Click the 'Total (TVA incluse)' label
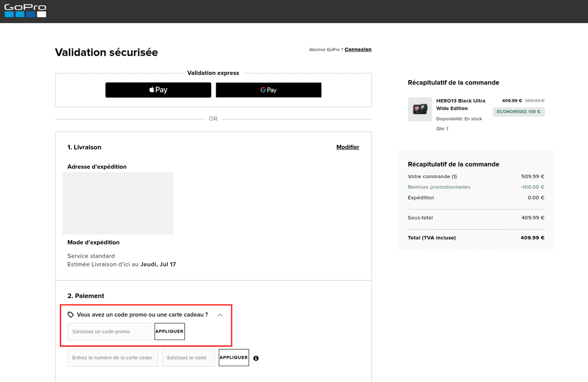 pos(432,238)
